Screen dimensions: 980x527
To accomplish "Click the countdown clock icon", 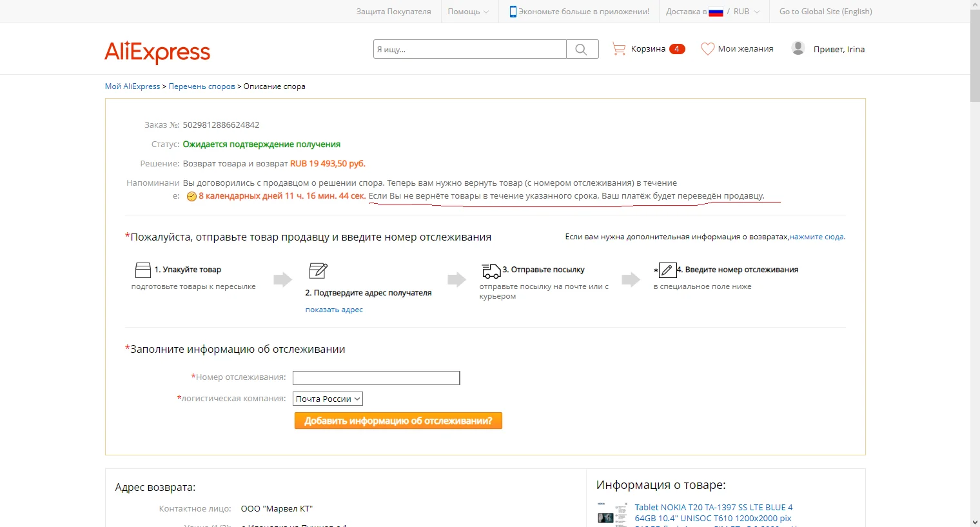I will click(191, 197).
